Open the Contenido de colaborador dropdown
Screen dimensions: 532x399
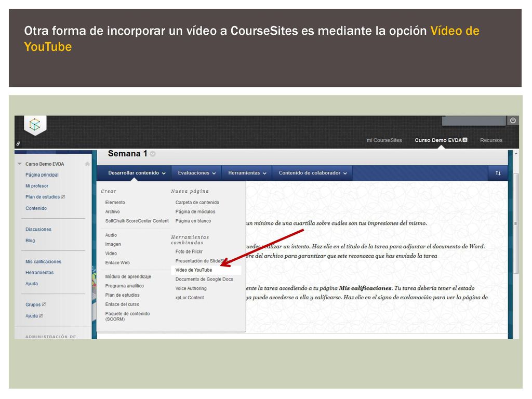point(312,173)
